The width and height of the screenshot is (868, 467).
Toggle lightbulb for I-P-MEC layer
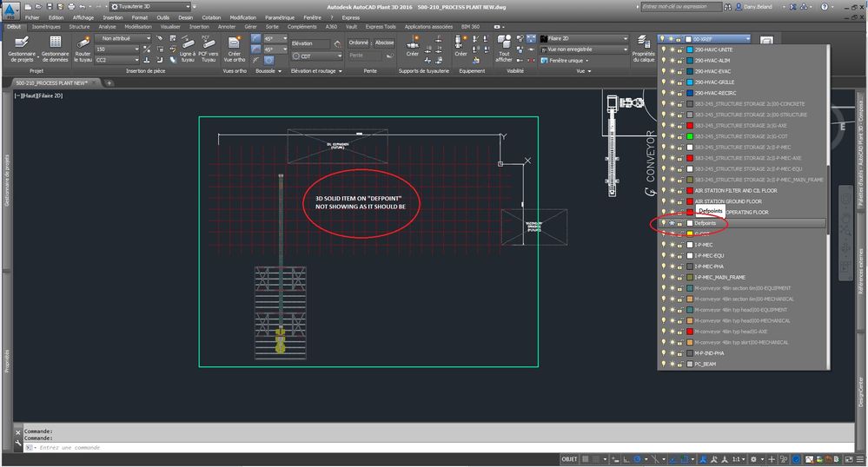coord(664,245)
